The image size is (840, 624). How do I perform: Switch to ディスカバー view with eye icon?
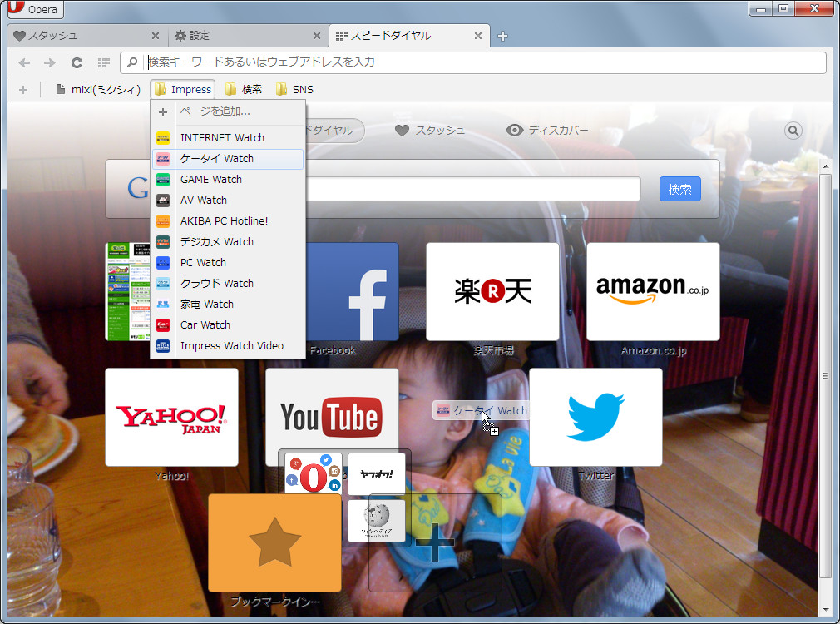coord(547,131)
